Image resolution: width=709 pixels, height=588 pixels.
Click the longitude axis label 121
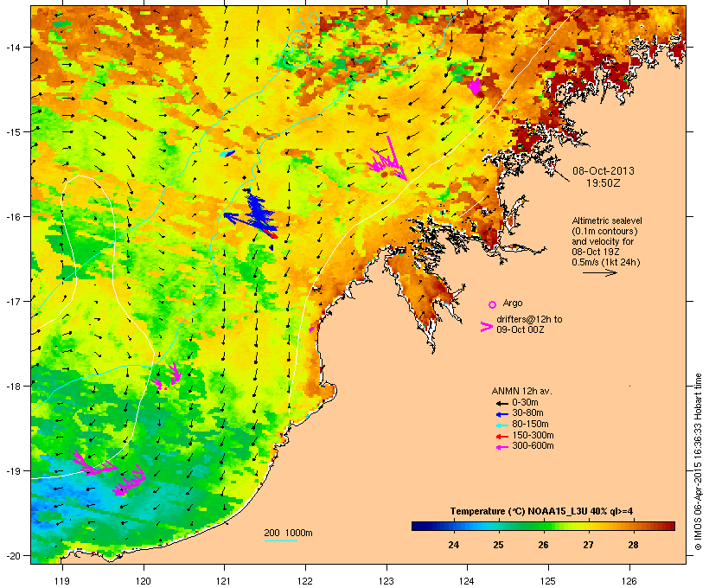[x=224, y=581]
